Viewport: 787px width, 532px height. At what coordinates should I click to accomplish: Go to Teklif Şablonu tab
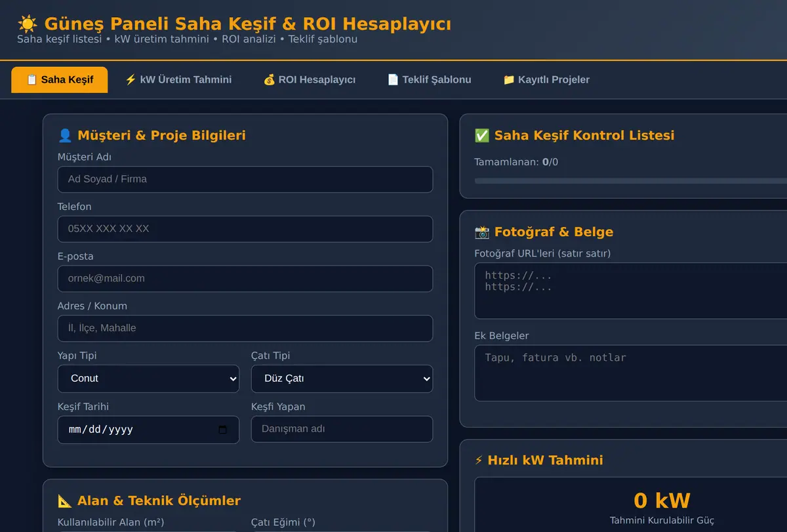[429, 79]
